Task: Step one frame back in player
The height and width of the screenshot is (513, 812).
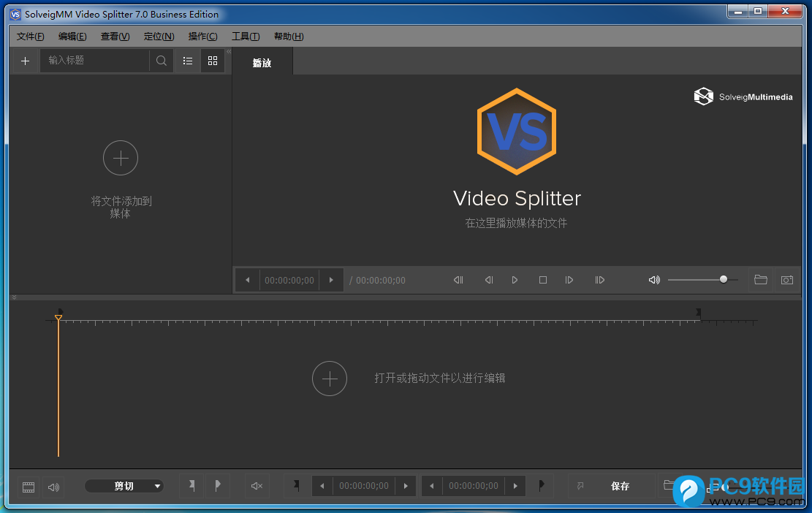Action: pyautogui.click(x=488, y=280)
